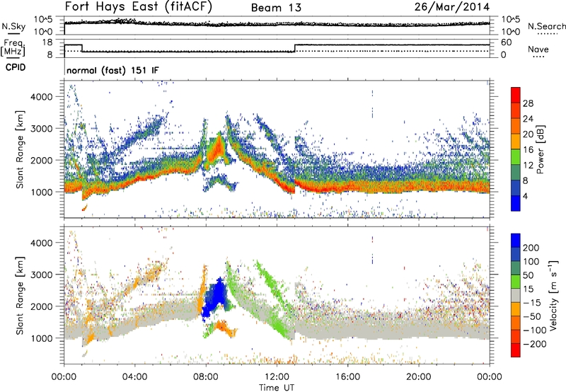Click the 'Fort Hays East (fitACF)' title
Image resolution: width=566 pixels, height=392 pixels.
pyautogui.click(x=138, y=6)
